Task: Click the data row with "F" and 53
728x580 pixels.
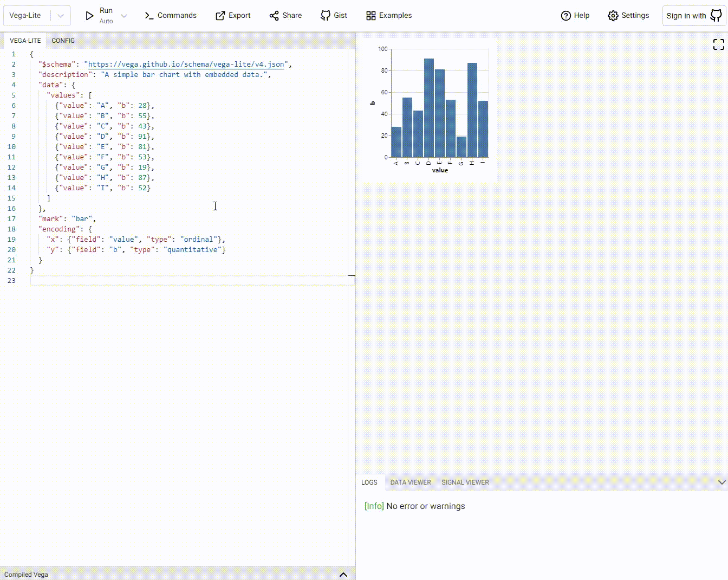Action: pos(105,157)
